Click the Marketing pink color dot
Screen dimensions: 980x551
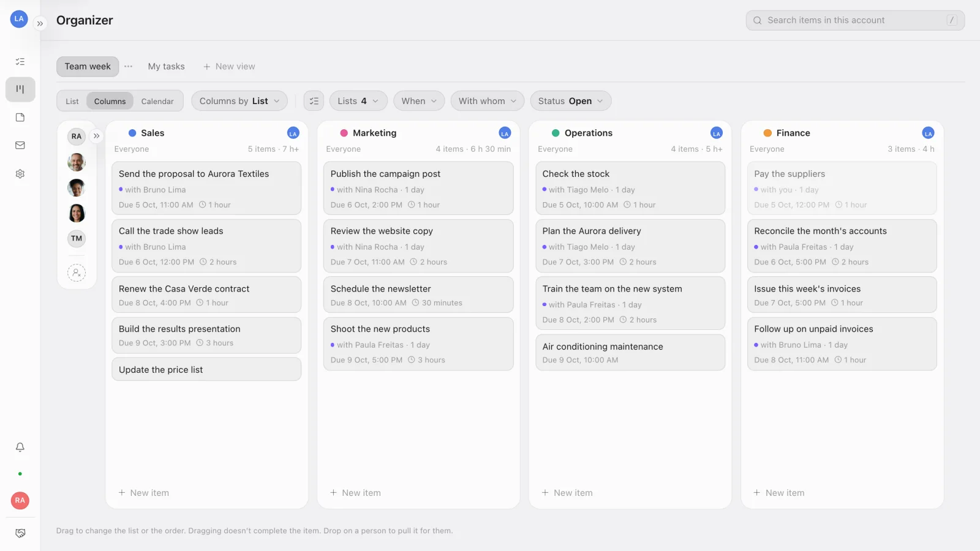pos(344,133)
